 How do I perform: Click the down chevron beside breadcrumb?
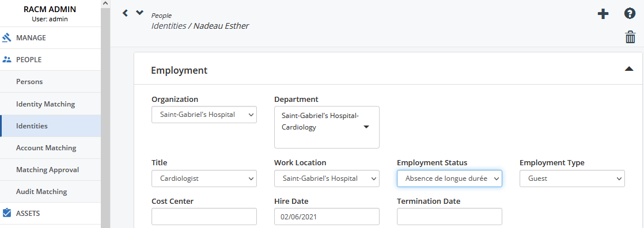click(139, 12)
